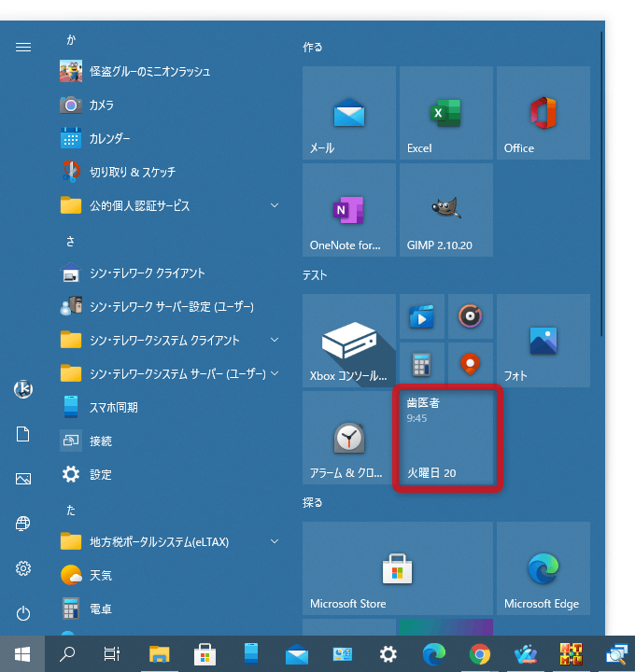Expand the Start menu hamburger button

point(23,48)
